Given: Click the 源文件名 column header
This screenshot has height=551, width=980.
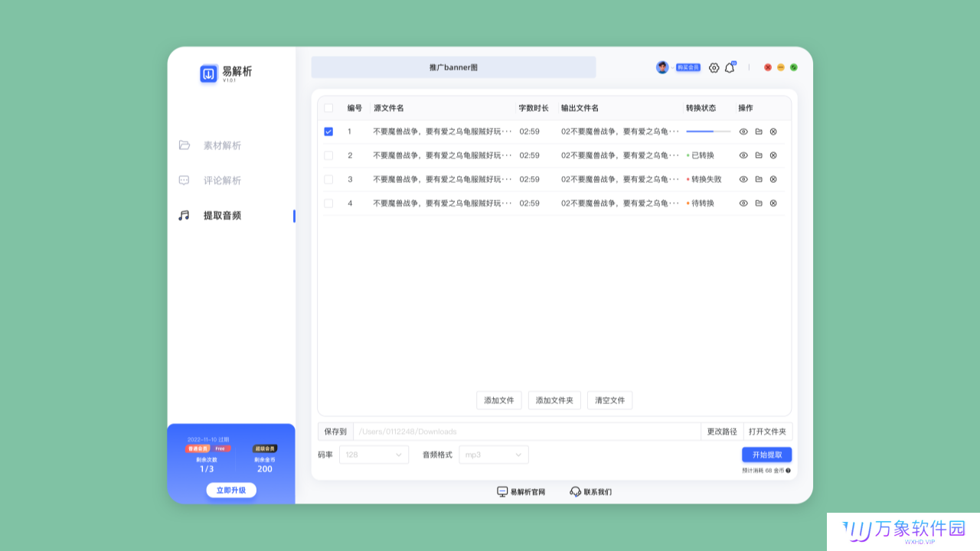Looking at the screenshot, I should (x=389, y=108).
